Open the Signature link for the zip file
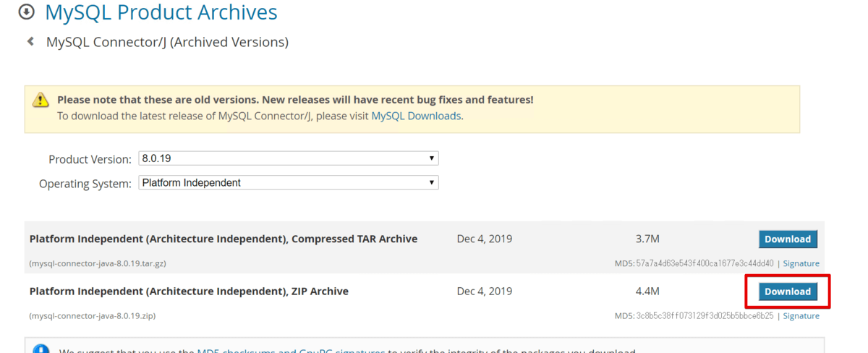868x353 pixels. pyautogui.click(x=801, y=316)
